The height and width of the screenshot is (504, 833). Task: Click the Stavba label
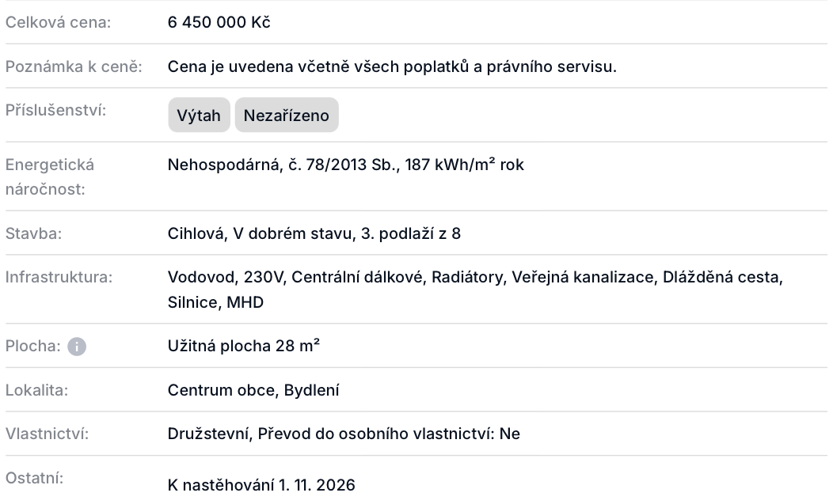pyautogui.click(x=33, y=233)
